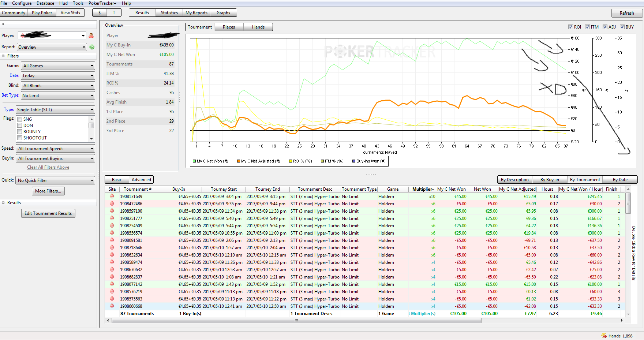Viewport: 644px width, 340px height.
Task: Collapse the left sidebar with the small arrow
Action: 3,24
